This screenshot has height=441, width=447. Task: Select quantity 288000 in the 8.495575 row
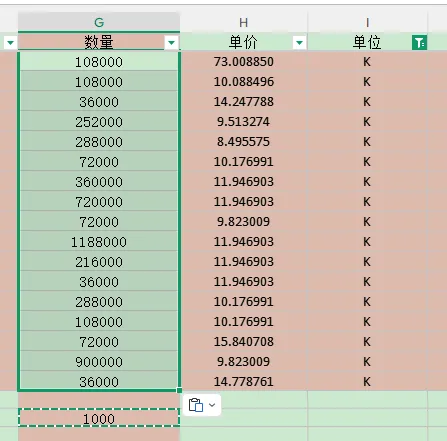coord(99,142)
